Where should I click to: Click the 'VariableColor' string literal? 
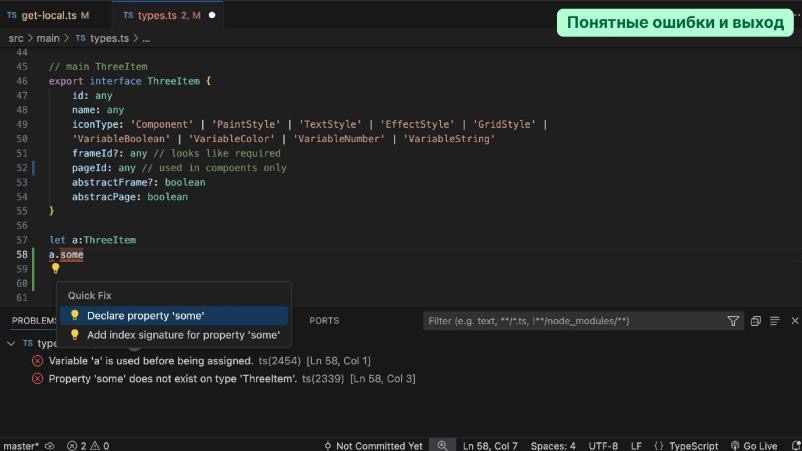pyautogui.click(x=231, y=139)
